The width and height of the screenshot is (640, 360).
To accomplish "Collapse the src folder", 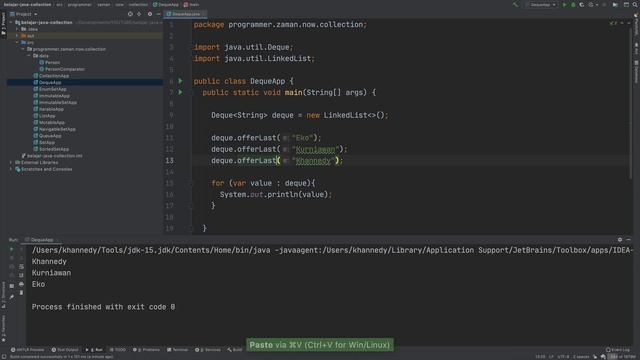I will (x=17, y=42).
